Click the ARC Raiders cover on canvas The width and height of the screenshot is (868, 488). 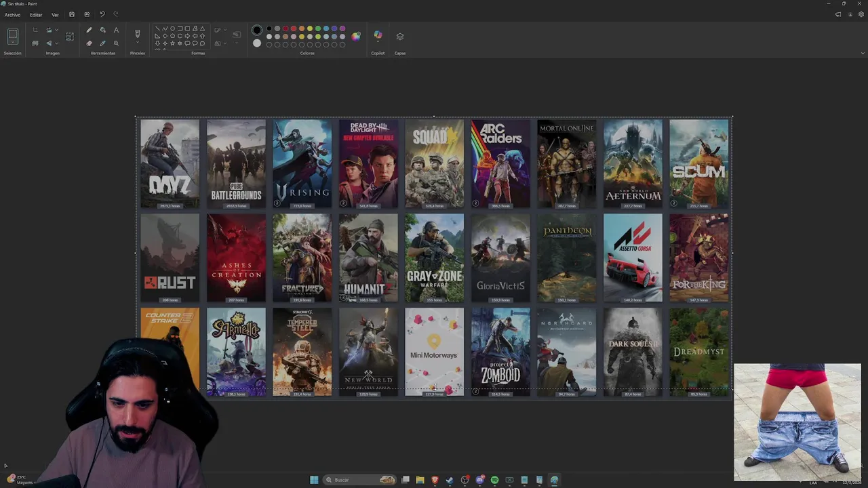click(500, 163)
